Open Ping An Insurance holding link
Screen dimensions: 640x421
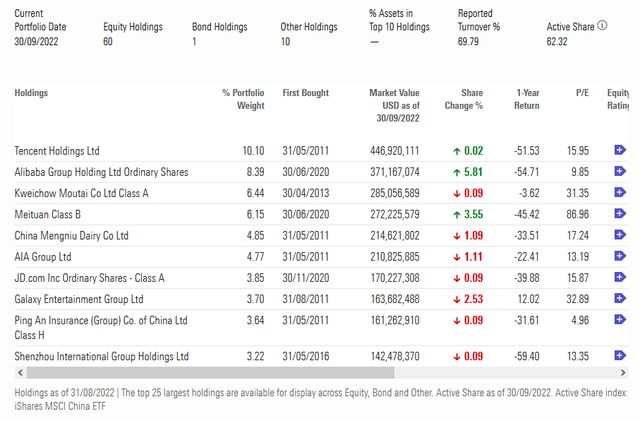click(x=101, y=327)
